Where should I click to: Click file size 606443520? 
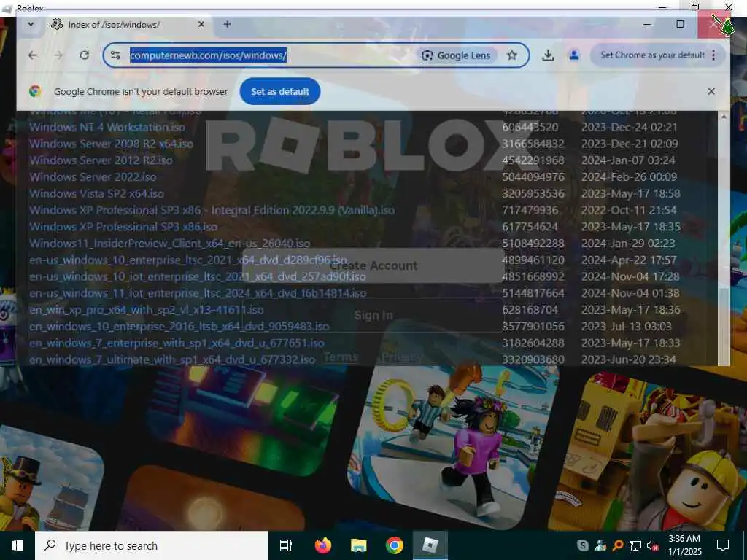pos(530,127)
